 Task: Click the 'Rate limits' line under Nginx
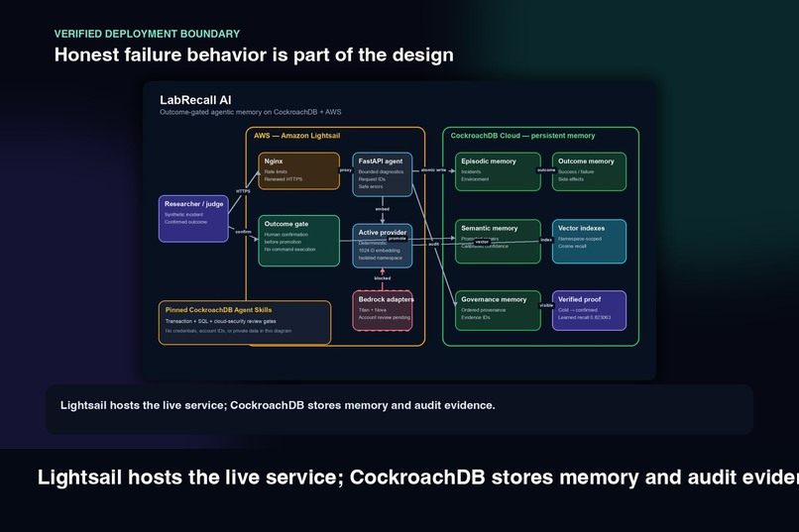coord(276,171)
